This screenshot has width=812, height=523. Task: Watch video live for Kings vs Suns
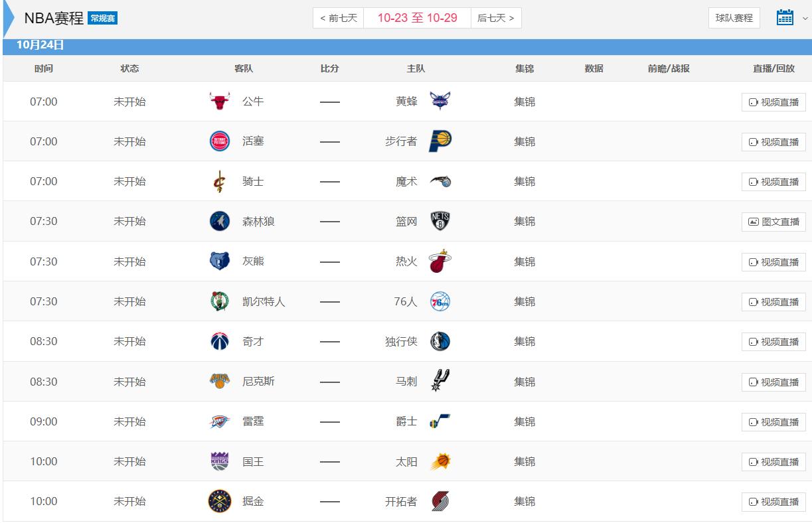(x=773, y=462)
